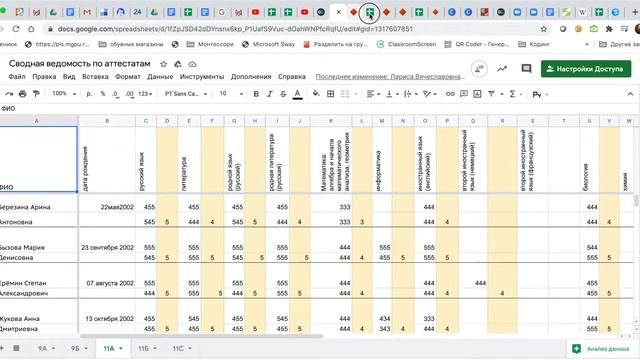Insert link icon in toolbar
The image size is (640, 360).
450,94
